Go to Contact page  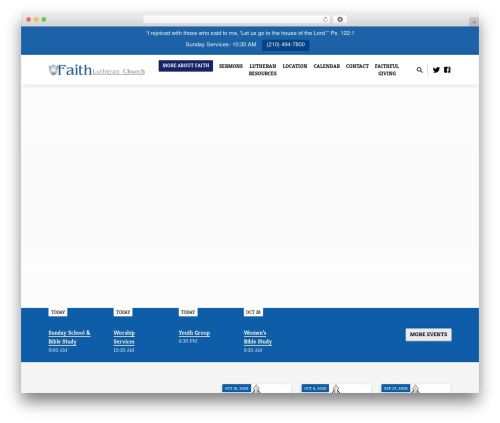point(357,66)
